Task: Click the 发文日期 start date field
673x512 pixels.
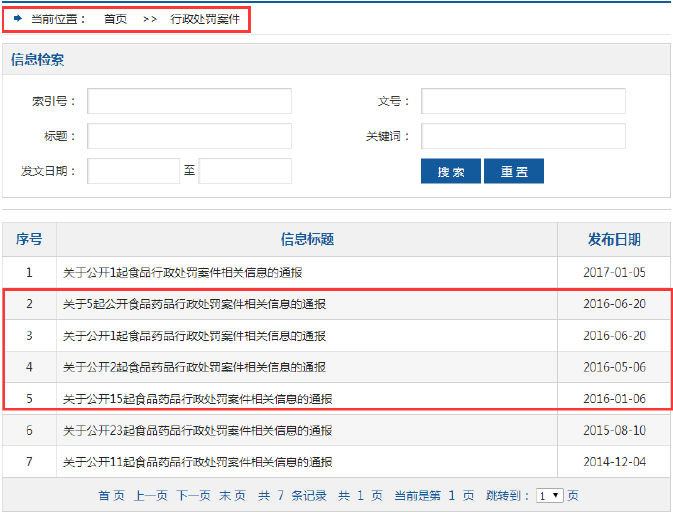Action: pyautogui.click(x=133, y=171)
